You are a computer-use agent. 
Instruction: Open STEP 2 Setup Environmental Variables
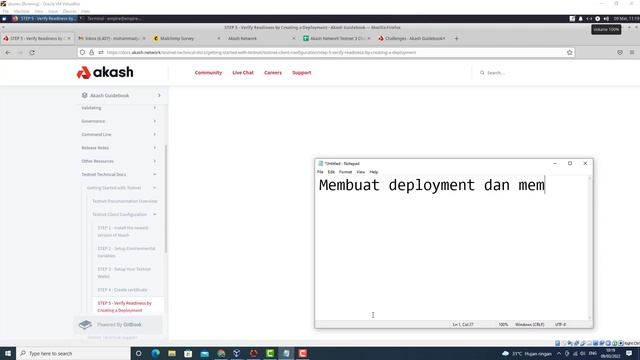pyautogui.click(x=127, y=252)
